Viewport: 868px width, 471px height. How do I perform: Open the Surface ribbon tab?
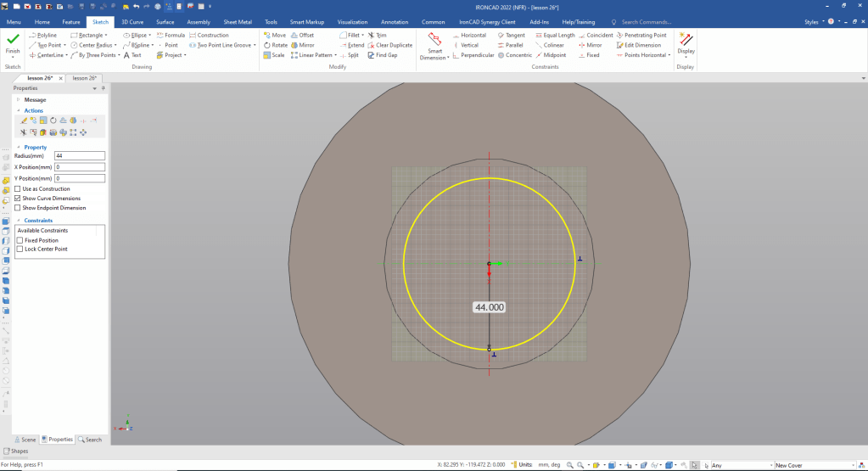(165, 21)
